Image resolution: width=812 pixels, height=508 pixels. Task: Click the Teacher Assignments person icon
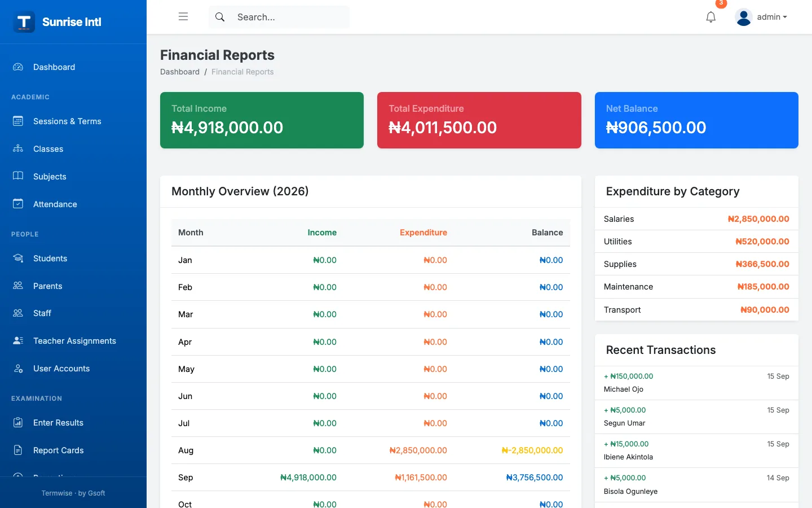point(18,340)
